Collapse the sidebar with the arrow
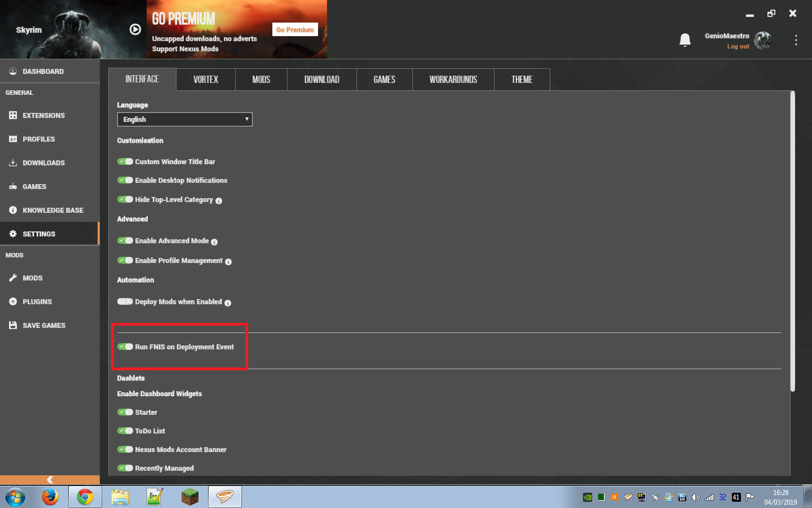Viewport: 812px width, 508px height. (50, 480)
